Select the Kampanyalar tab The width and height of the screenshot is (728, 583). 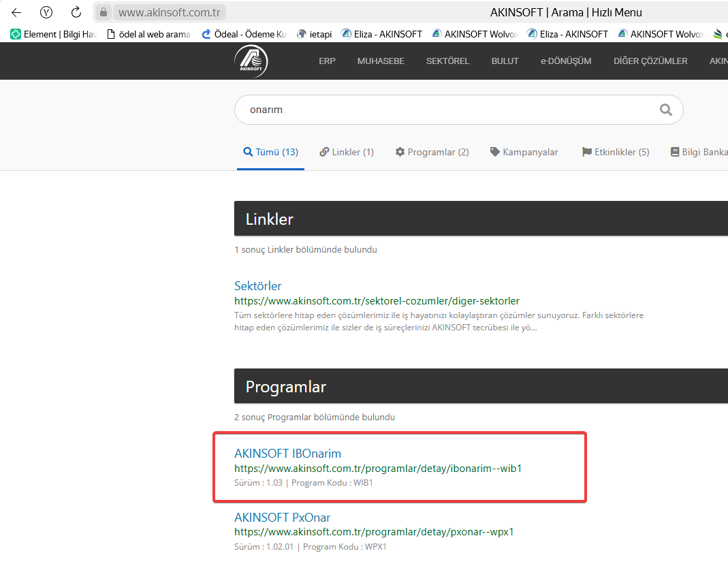click(x=524, y=153)
